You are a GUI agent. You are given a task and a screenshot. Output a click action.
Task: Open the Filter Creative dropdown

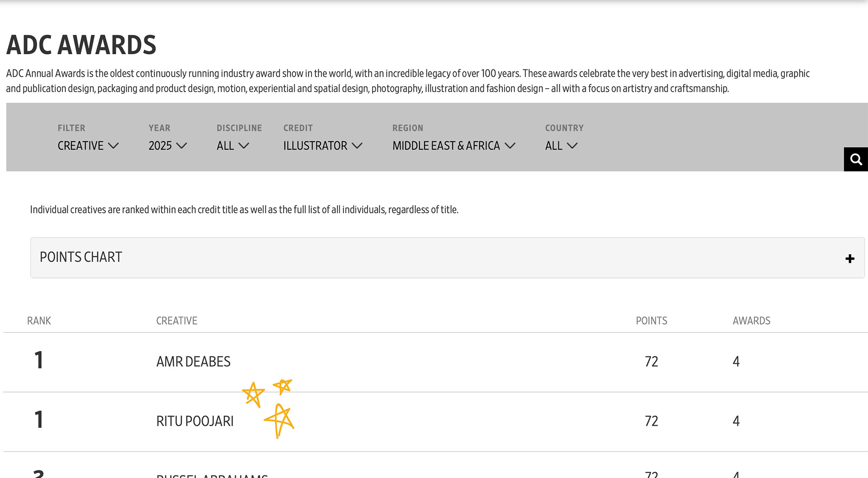(x=88, y=146)
